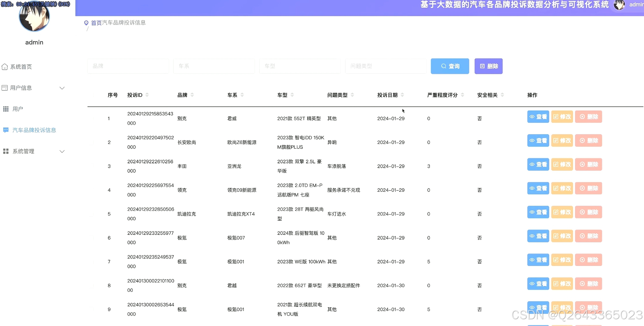Sort the table by 车系 column
This screenshot has width=644, height=326.
[x=242, y=95]
